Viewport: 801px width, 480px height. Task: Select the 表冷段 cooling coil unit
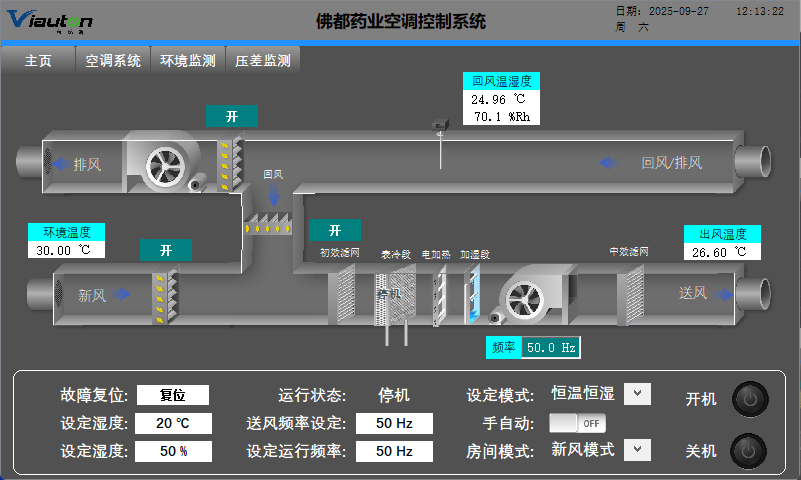click(x=394, y=297)
